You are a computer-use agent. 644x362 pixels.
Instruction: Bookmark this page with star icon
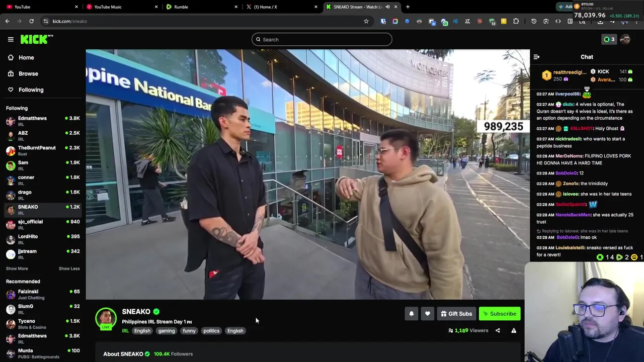[x=366, y=21]
